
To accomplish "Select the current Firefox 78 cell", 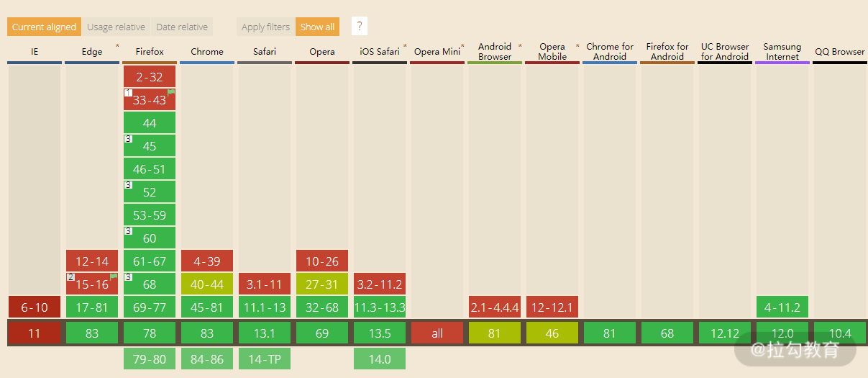I will (150, 333).
